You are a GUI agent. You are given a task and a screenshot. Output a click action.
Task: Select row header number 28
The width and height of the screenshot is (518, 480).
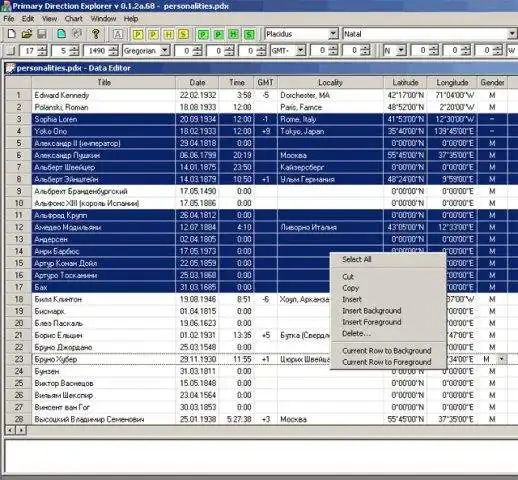(19, 419)
